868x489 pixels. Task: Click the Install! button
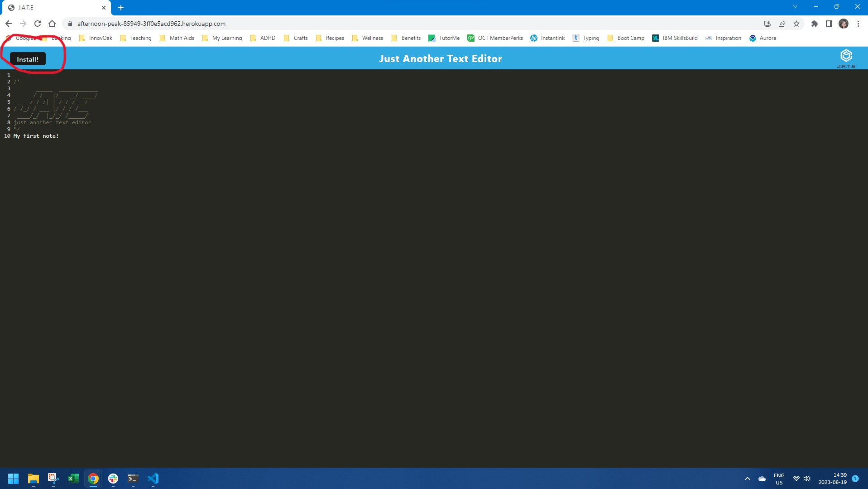pos(27,58)
